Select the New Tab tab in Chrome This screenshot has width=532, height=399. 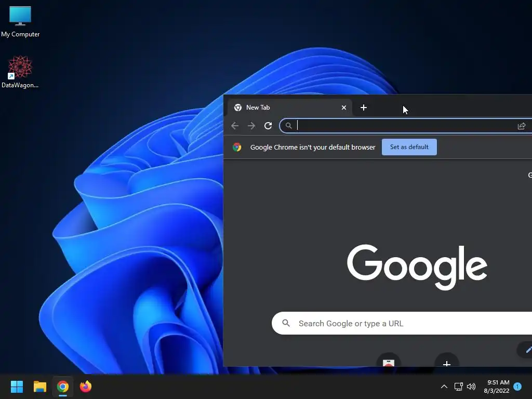pos(289,108)
